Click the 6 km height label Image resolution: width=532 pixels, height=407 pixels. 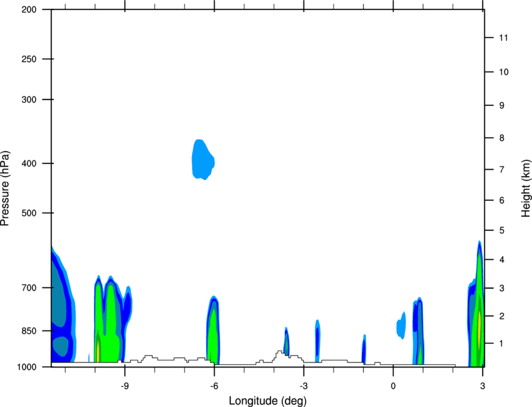click(x=501, y=200)
